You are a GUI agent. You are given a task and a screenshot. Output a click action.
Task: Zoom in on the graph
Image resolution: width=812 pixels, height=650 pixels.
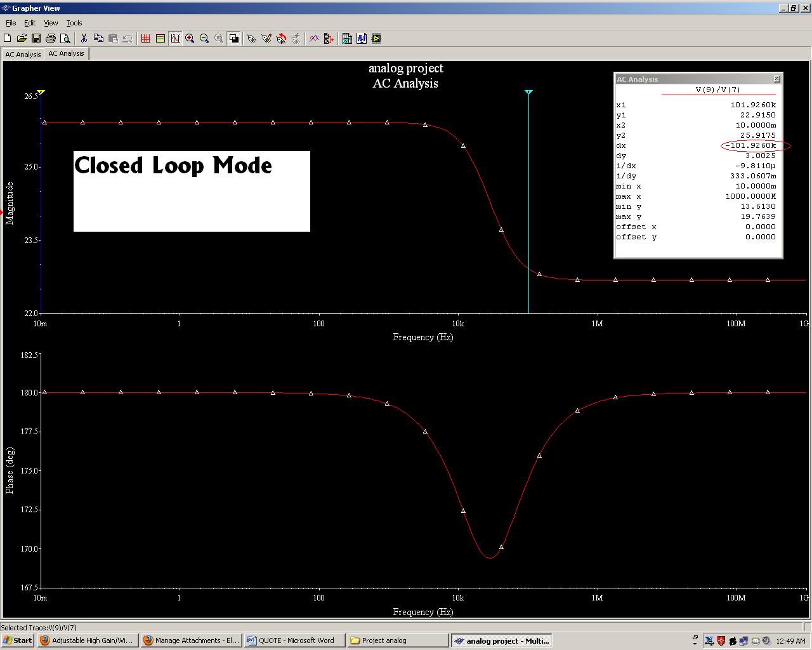click(190, 39)
